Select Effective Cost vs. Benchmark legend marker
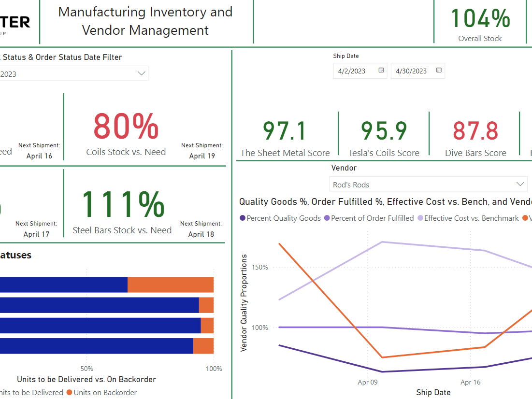Viewport: 532px width, 399px height. click(420, 218)
